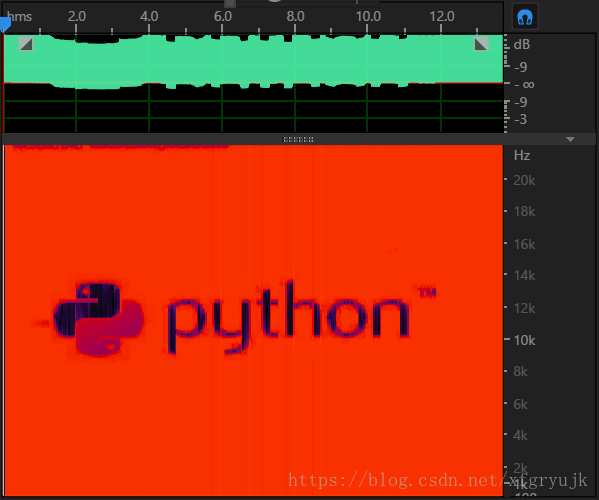
Task: Click the 8.0 mark on time ruler
Action: 295,16
